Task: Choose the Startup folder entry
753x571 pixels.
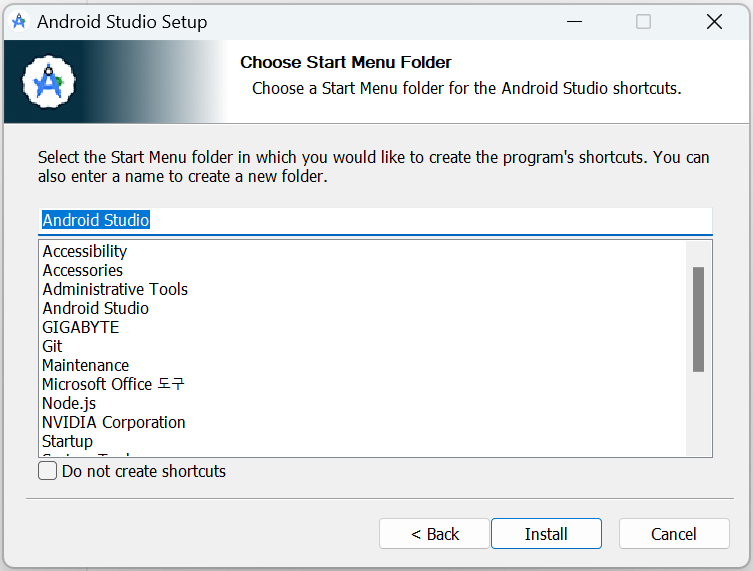Action: click(67, 441)
